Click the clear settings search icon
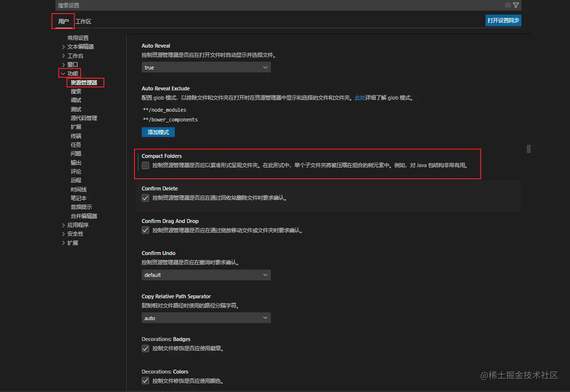Viewport: 570px width, 392px height. click(508, 5)
